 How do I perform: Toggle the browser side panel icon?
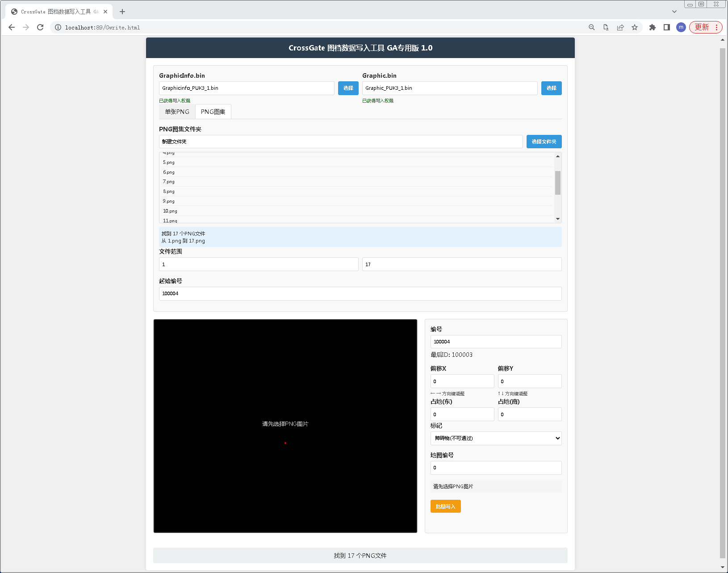coord(667,27)
